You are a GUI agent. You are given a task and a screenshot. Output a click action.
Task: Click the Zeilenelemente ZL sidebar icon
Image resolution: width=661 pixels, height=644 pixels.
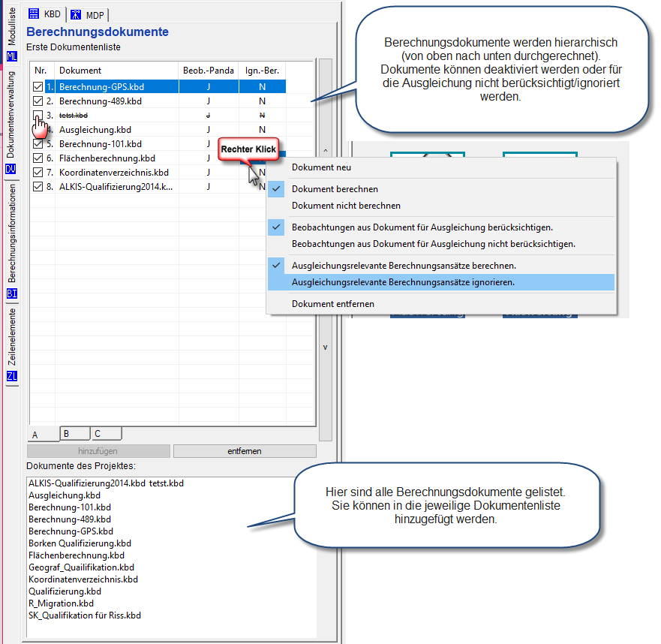tap(11, 376)
